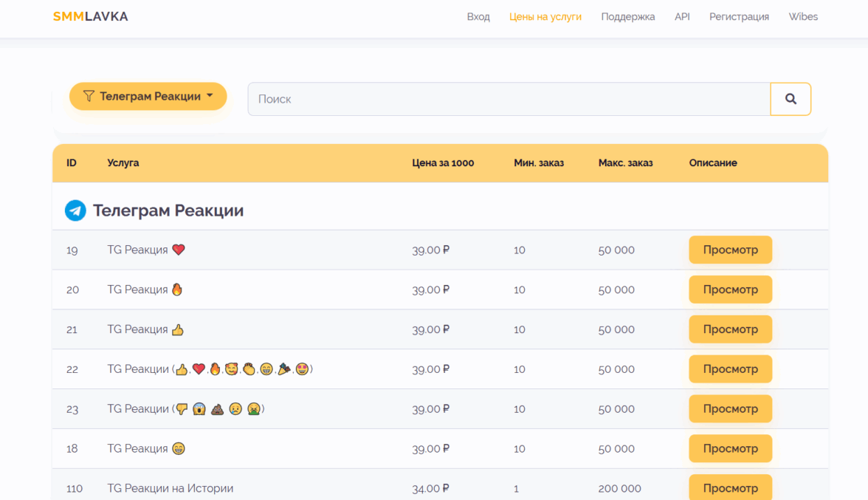Click the smiling hearts emoji in row 22
The image size is (868, 500).
tap(232, 369)
